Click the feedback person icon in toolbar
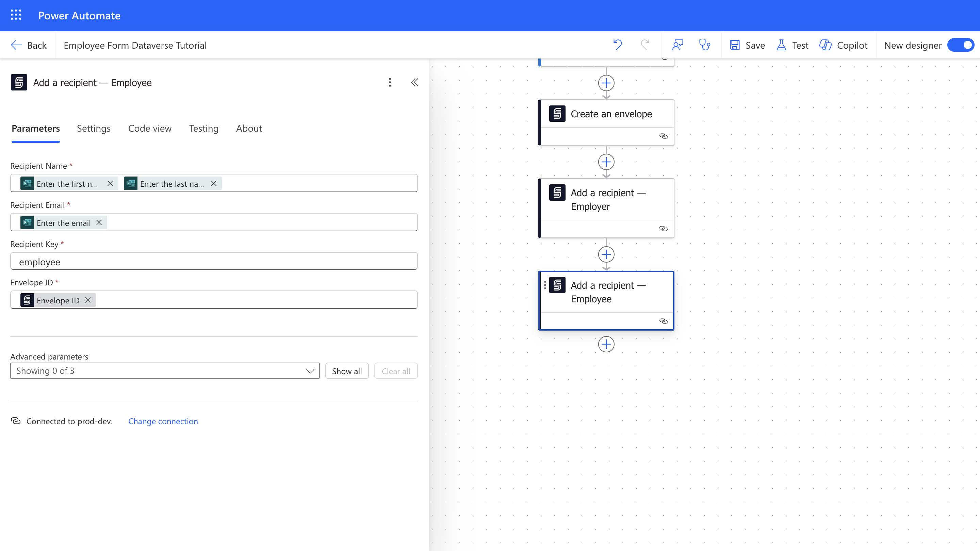The width and height of the screenshot is (980, 551). click(677, 45)
